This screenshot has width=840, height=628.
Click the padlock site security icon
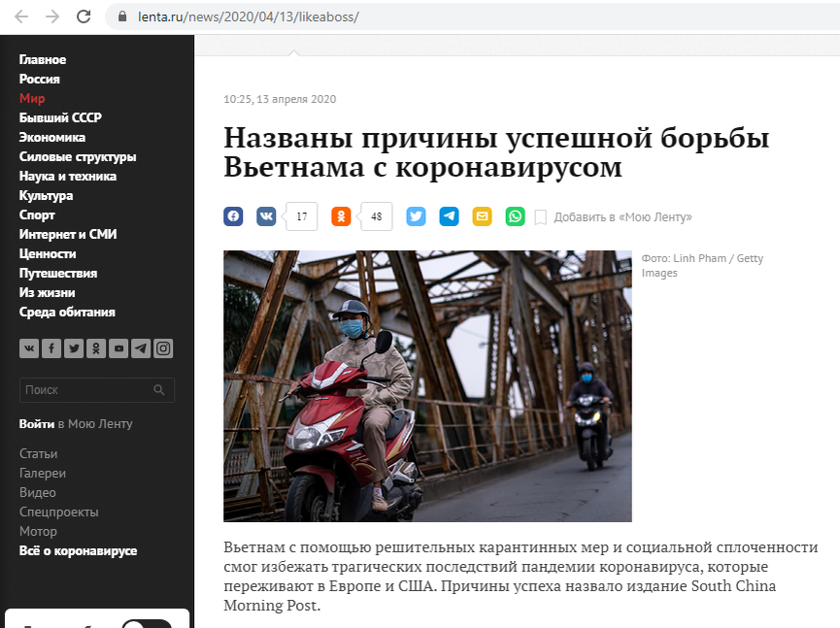tap(122, 17)
